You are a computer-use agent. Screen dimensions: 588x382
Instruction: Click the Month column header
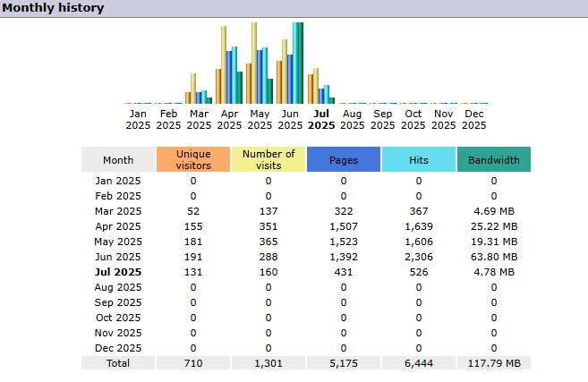click(118, 159)
